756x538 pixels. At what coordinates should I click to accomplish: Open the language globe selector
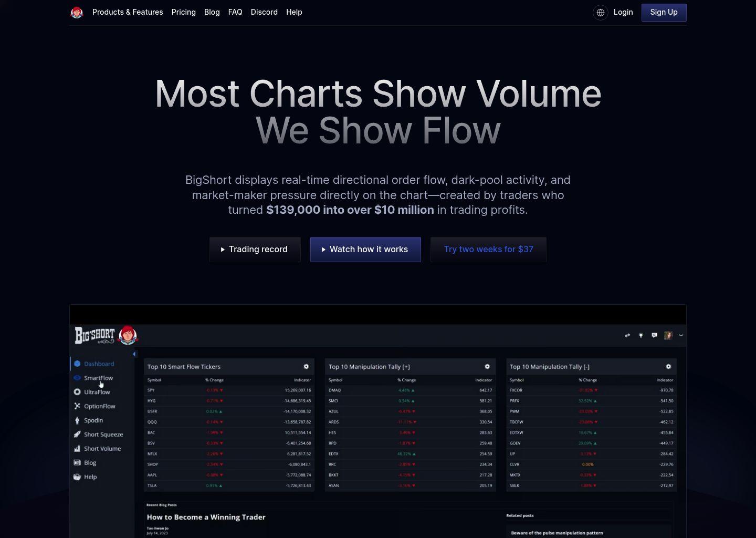600,12
